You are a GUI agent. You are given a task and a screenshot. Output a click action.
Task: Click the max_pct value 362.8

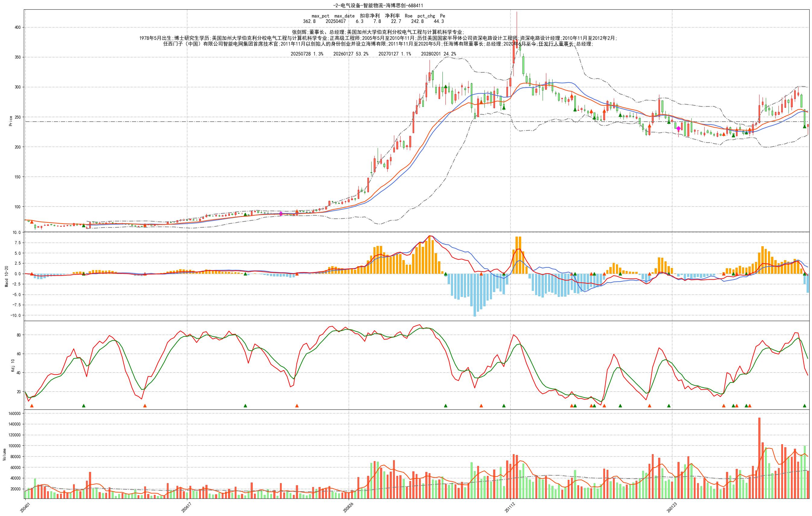(309, 21)
